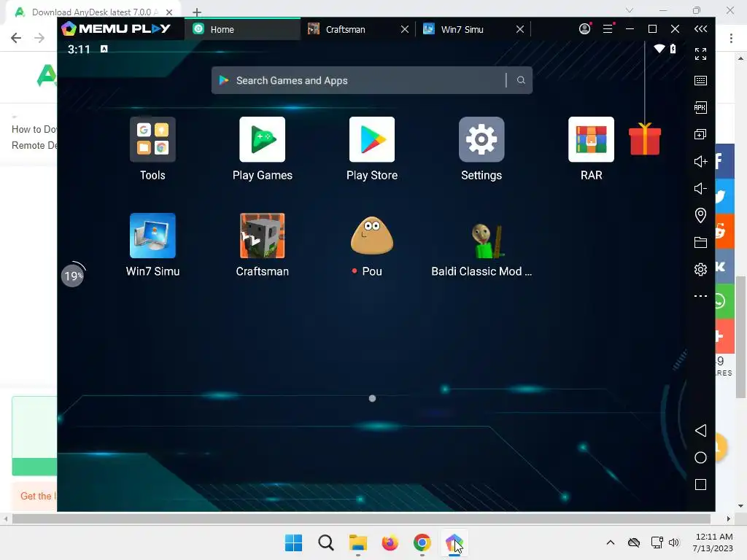747x560 pixels.
Task: Open the keyboard mapping icon
Action: tap(700, 80)
